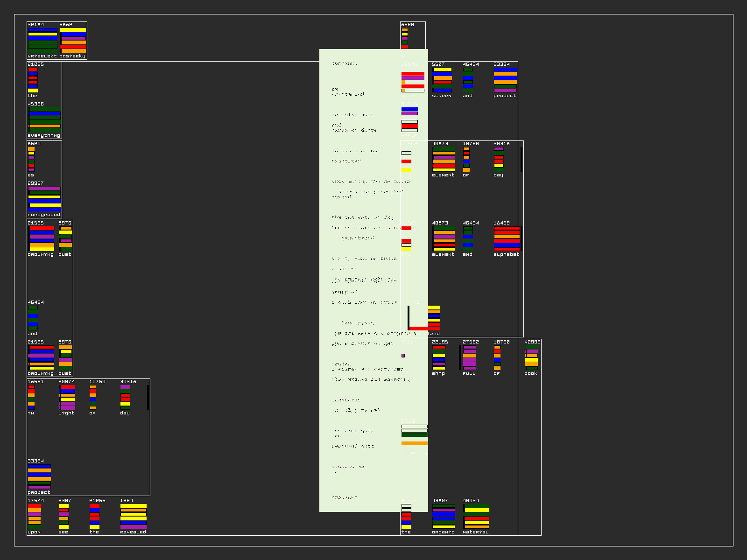
Task: Select the 'full' purple bar stack
Action: click(x=470, y=357)
